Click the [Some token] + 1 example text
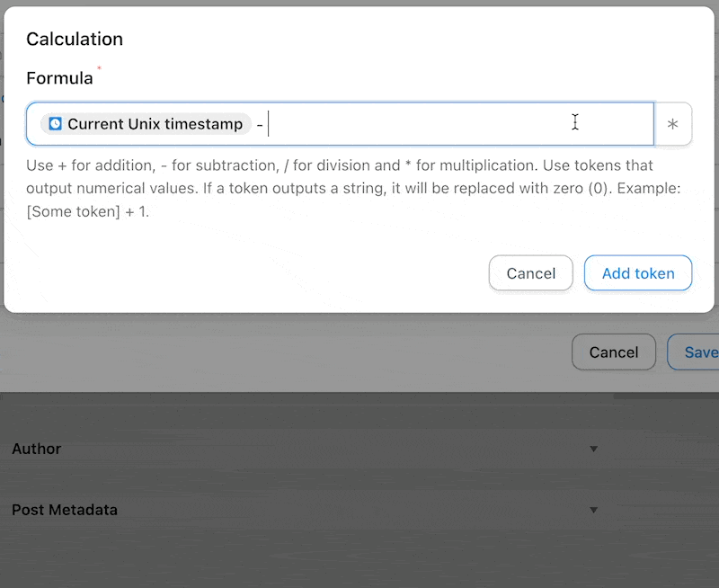The width and height of the screenshot is (719, 588). 87,211
